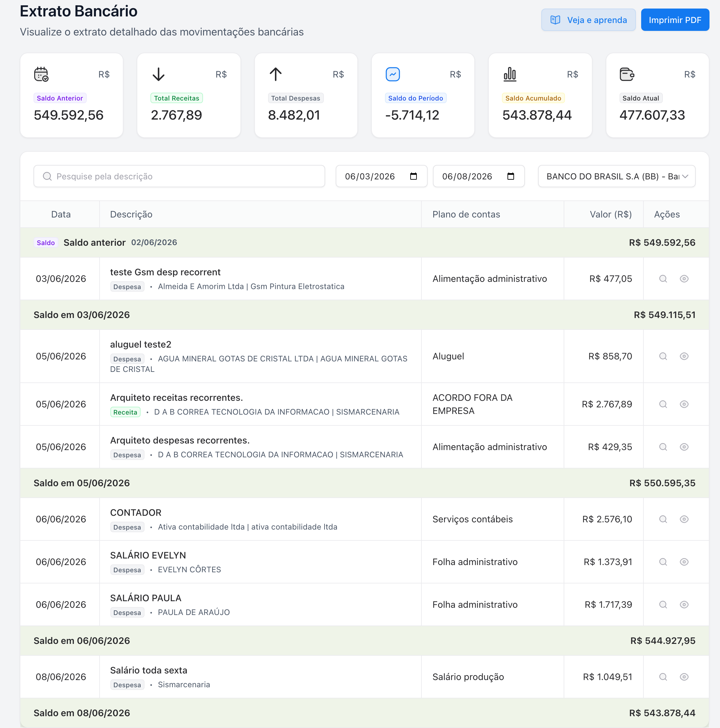The image size is (720, 728).
Task: Click search icon in Arquiteto despesas recorrentes row
Action: [x=663, y=447]
